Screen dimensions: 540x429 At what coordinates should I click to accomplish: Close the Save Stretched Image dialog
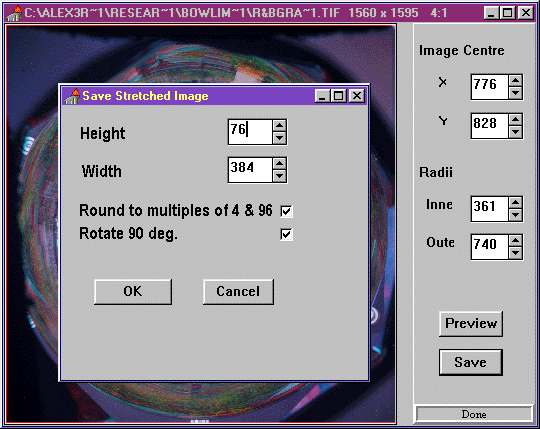tap(357, 96)
